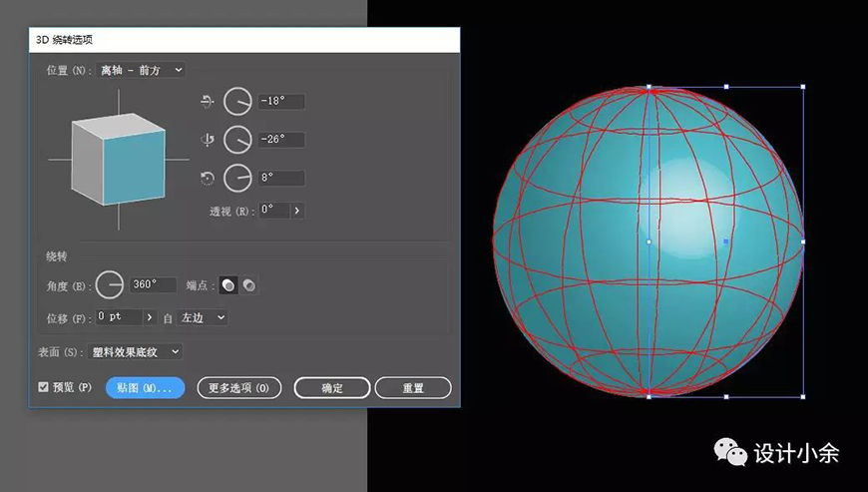The width and height of the screenshot is (868, 492).
Task: Click the right-middle bounding box handle
Action: (x=803, y=242)
